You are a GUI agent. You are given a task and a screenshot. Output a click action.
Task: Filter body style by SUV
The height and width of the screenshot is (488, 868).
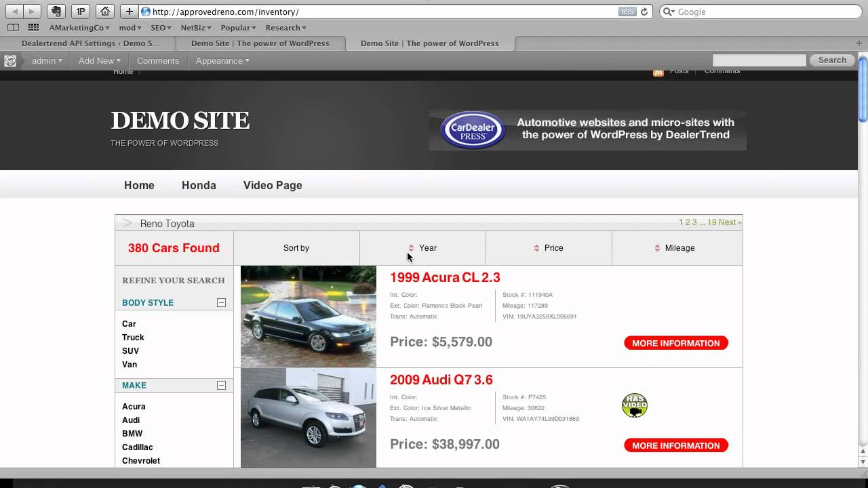coord(130,351)
